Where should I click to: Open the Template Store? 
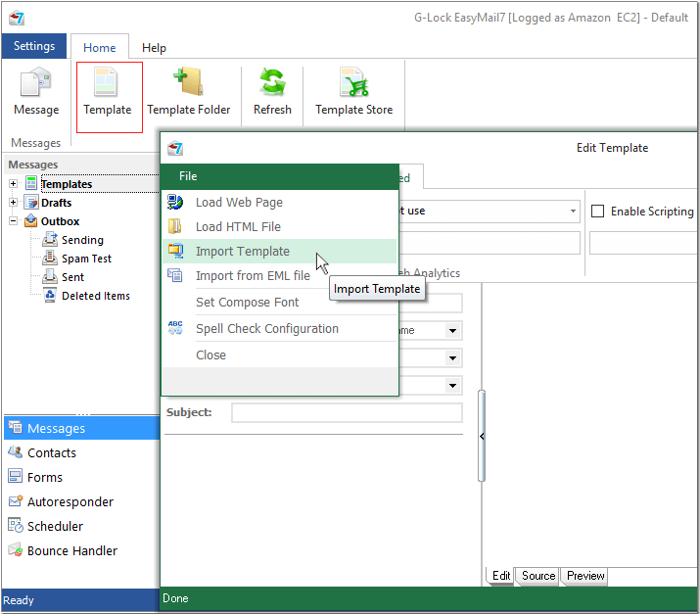pos(354,92)
